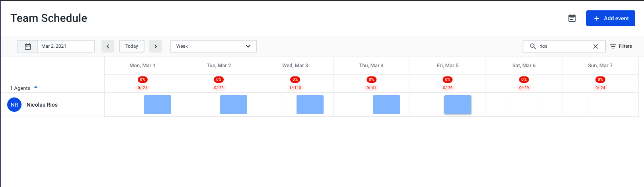Jump to Today
644x187 pixels.
pos(132,46)
